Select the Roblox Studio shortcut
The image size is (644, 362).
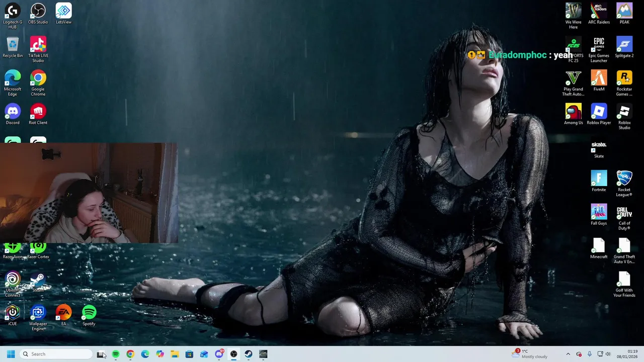(x=624, y=117)
